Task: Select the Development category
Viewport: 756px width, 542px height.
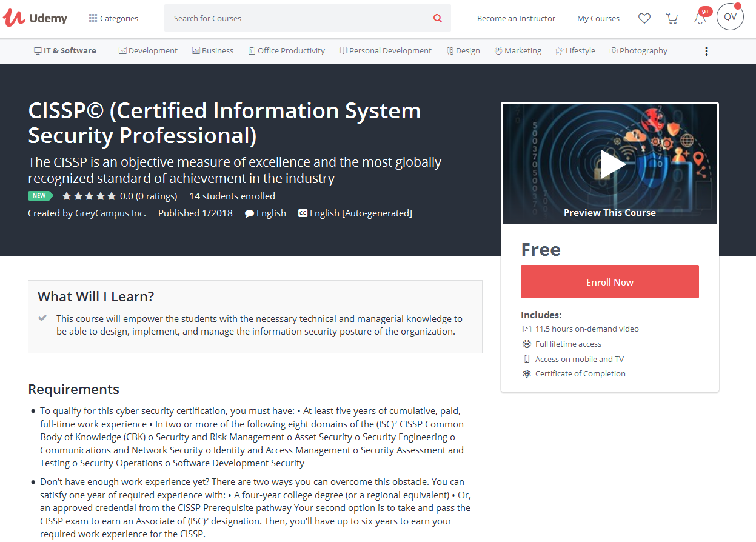Action: 149,51
